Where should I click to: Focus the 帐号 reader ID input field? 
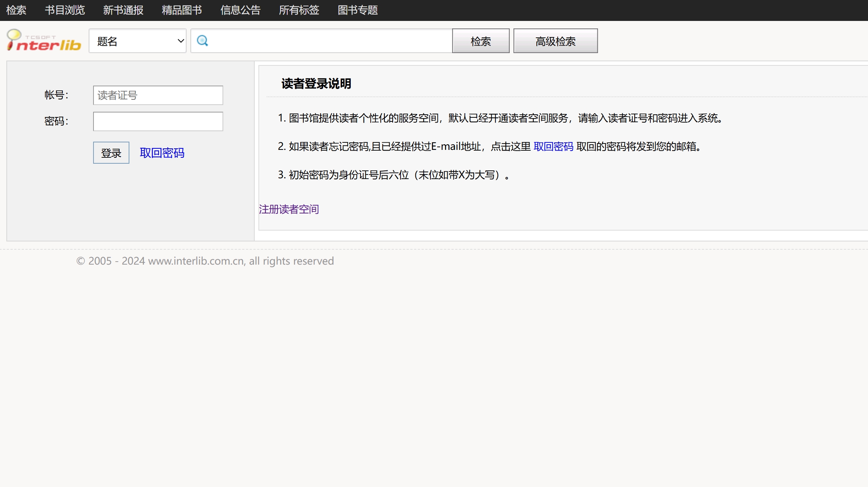pos(158,95)
